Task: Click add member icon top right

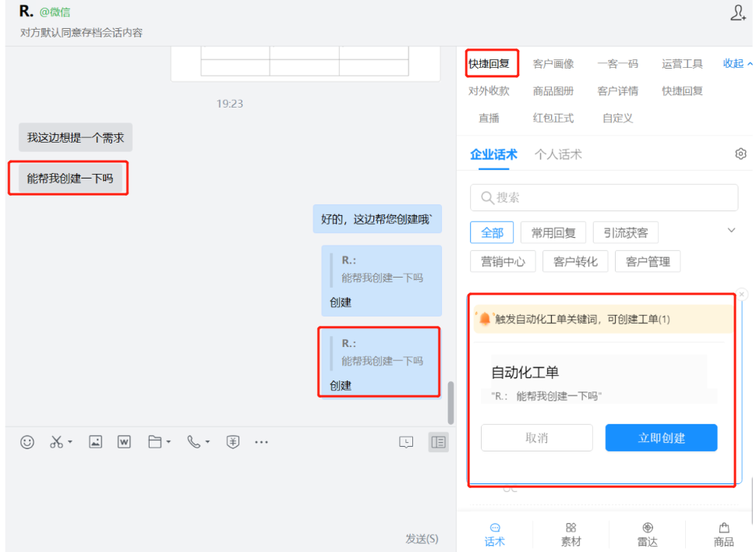Action: (737, 13)
